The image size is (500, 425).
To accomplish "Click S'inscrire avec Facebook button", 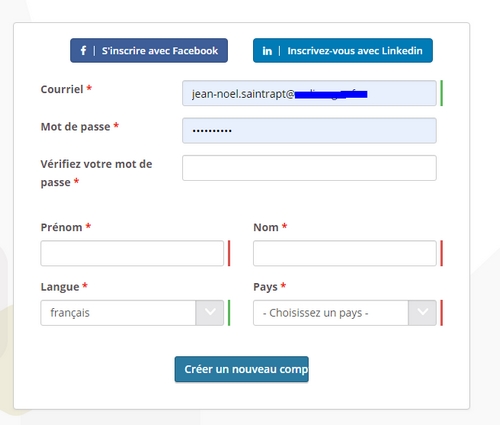I will 149,50.
